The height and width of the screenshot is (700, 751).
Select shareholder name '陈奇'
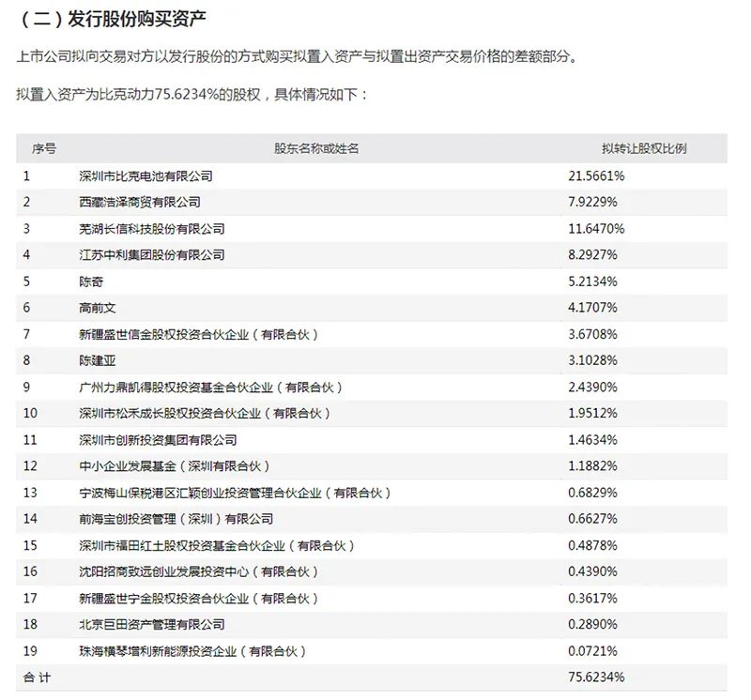pyautogui.click(x=91, y=282)
